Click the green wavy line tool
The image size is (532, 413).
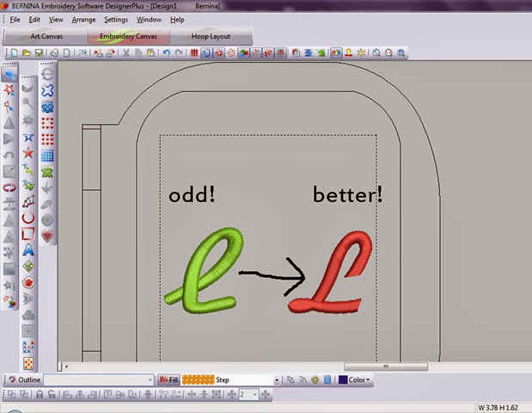coord(28,170)
